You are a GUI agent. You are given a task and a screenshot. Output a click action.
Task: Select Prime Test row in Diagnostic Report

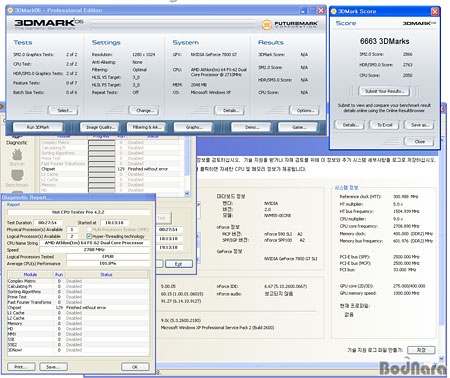(78, 297)
